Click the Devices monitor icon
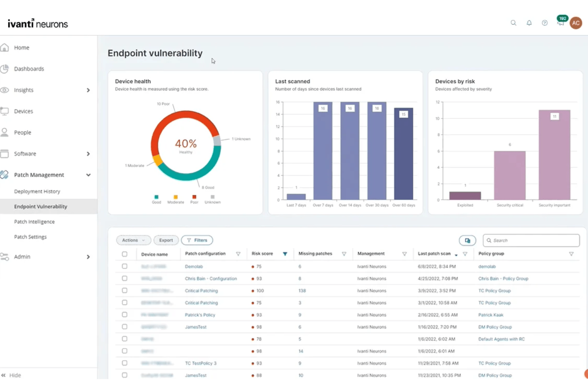This screenshot has height=392, width=588. coord(4,111)
